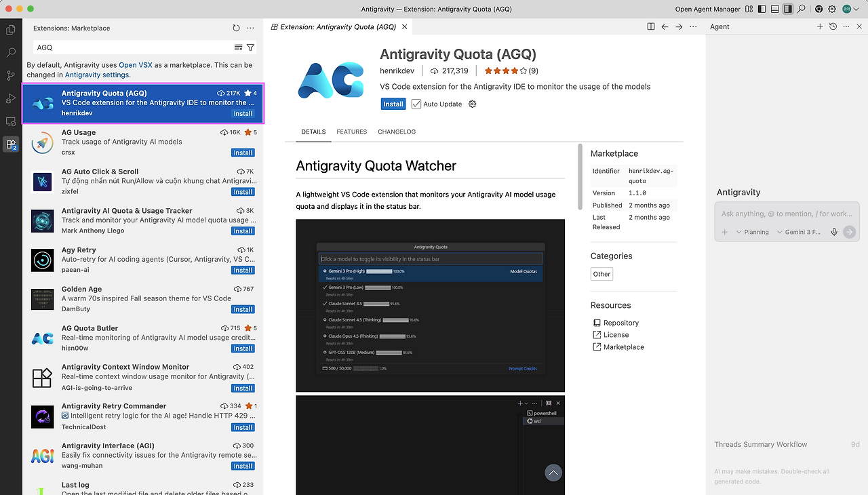Install the Antigravity Interface (AGI) extension

point(243,466)
